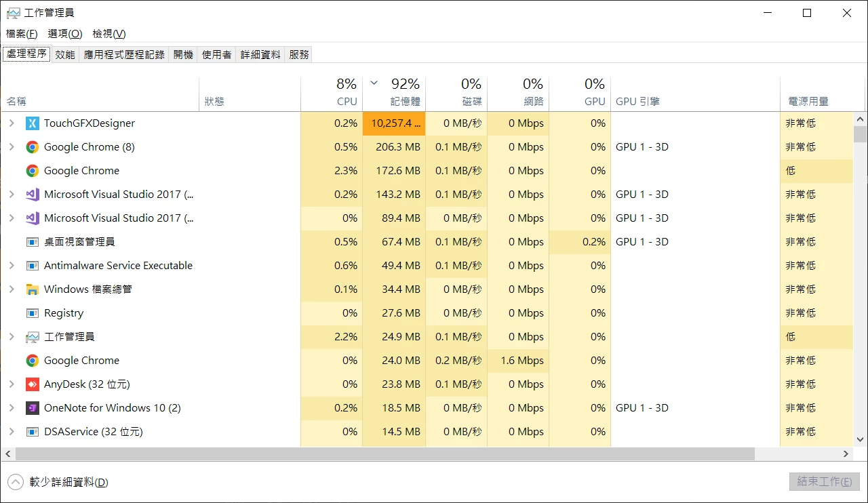Click the Windows 檔案總管 folder icon
The height and width of the screenshot is (503, 868).
point(32,289)
